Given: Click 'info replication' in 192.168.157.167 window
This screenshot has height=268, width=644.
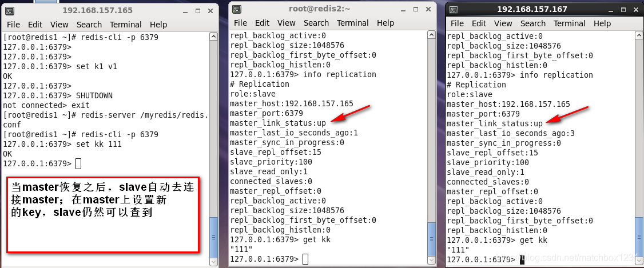Looking at the screenshot, I should (556, 75).
